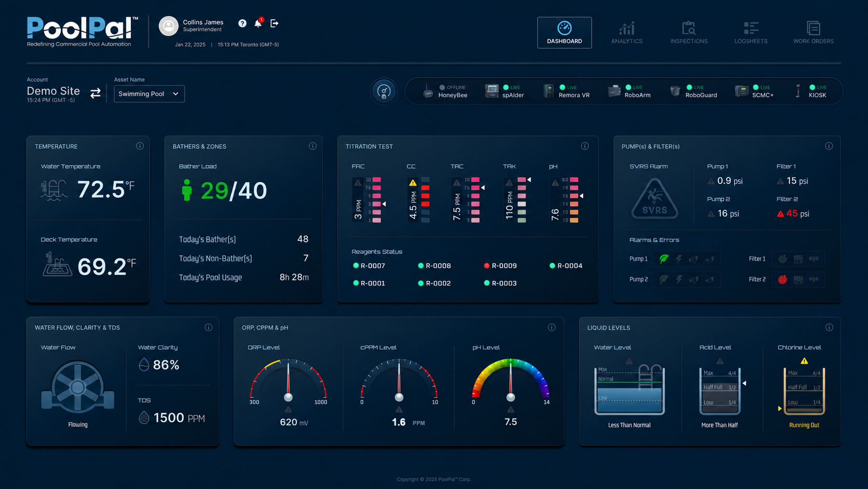Click Today's Bather(s) row
The width and height of the screenshot is (868, 489).
click(243, 239)
